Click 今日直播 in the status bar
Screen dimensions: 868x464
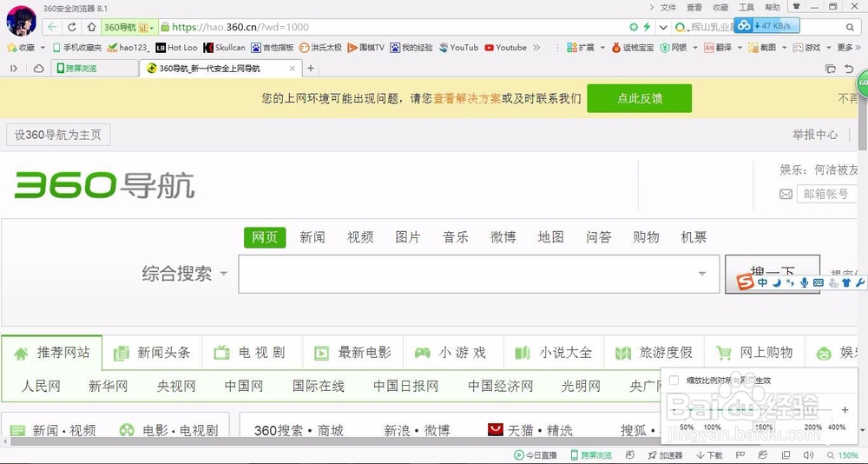point(536,455)
